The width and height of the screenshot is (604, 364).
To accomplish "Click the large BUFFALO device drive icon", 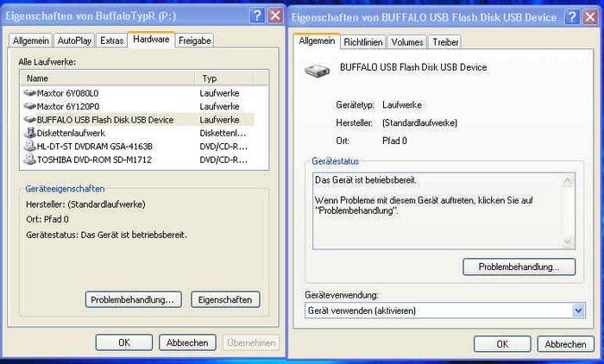I will (x=317, y=70).
